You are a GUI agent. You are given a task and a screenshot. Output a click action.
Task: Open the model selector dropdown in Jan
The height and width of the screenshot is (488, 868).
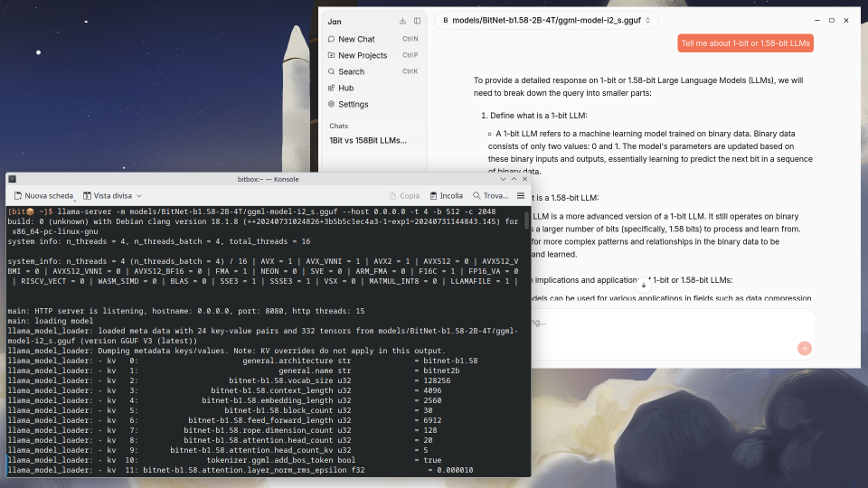pyautogui.click(x=546, y=21)
